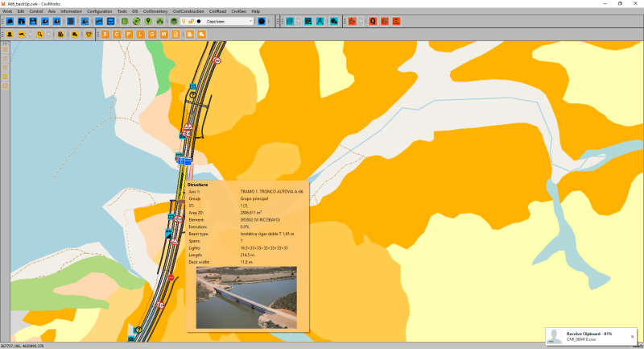Viewport: 644px width, 349px height.
Task: Toggle the layer lock padlock icon
Action: tap(191, 21)
